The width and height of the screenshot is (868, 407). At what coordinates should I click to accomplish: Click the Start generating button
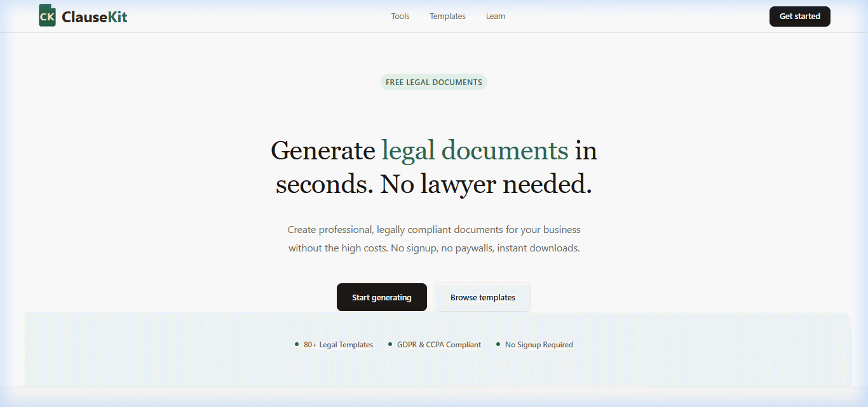pos(382,297)
